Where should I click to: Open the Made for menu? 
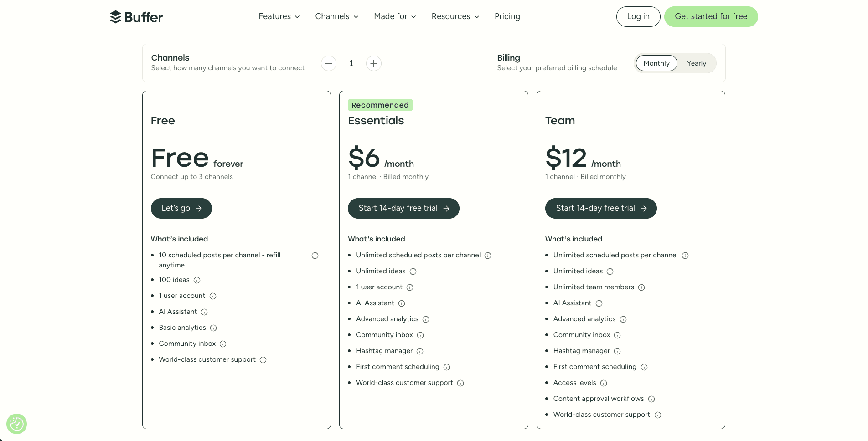pyautogui.click(x=394, y=16)
